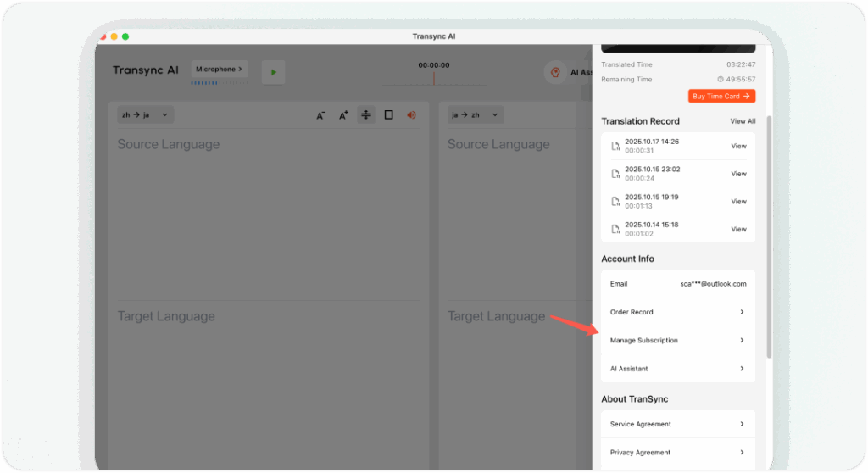Decrease font size with A- icon
This screenshot has height=473, width=868.
[x=321, y=115]
